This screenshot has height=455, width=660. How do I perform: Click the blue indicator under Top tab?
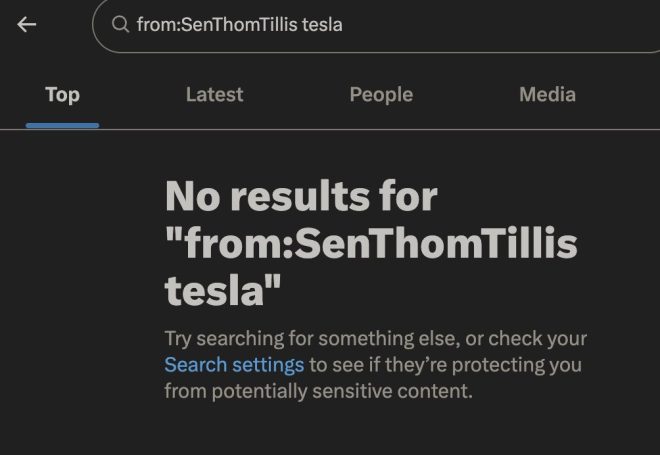62,125
